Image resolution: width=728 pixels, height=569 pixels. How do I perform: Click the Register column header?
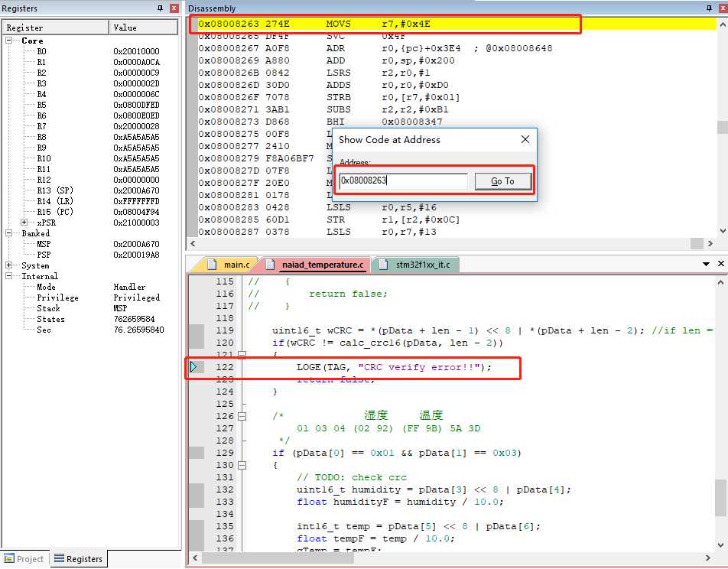pos(56,28)
